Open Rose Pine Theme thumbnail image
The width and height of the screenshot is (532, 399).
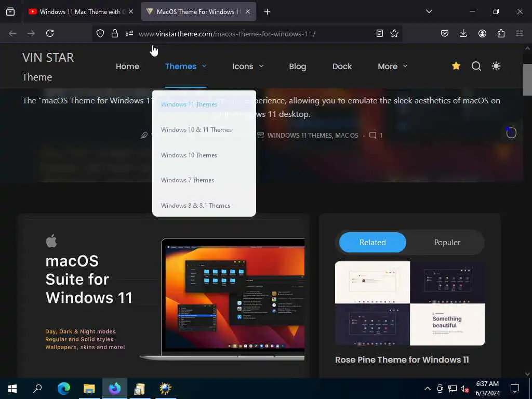click(x=410, y=303)
